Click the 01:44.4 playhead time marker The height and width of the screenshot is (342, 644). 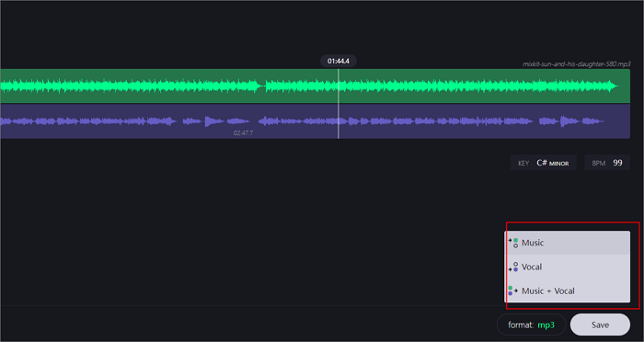coord(339,62)
